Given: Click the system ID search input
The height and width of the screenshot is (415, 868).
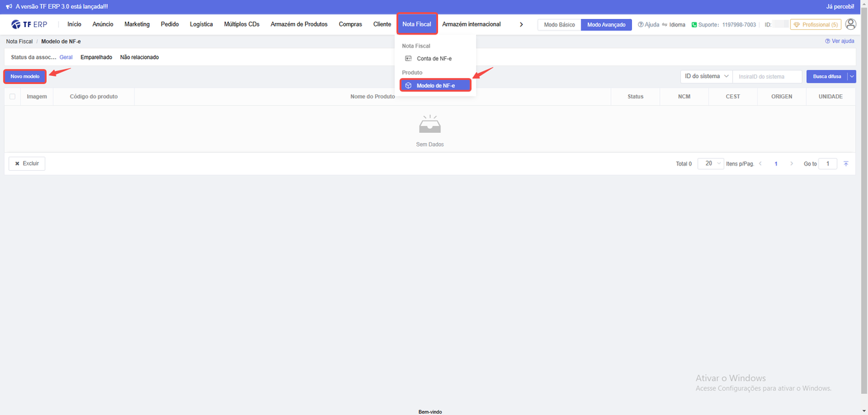Looking at the screenshot, I should pyautogui.click(x=768, y=77).
